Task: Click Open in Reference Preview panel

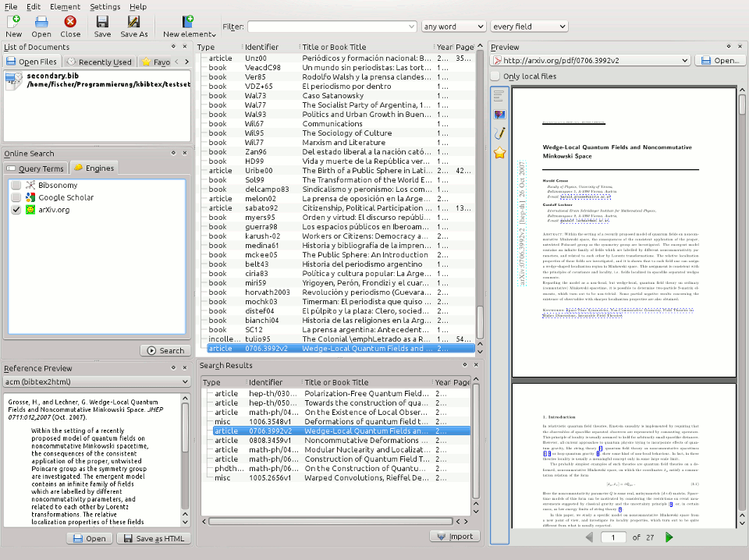Action: (x=89, y=538)
